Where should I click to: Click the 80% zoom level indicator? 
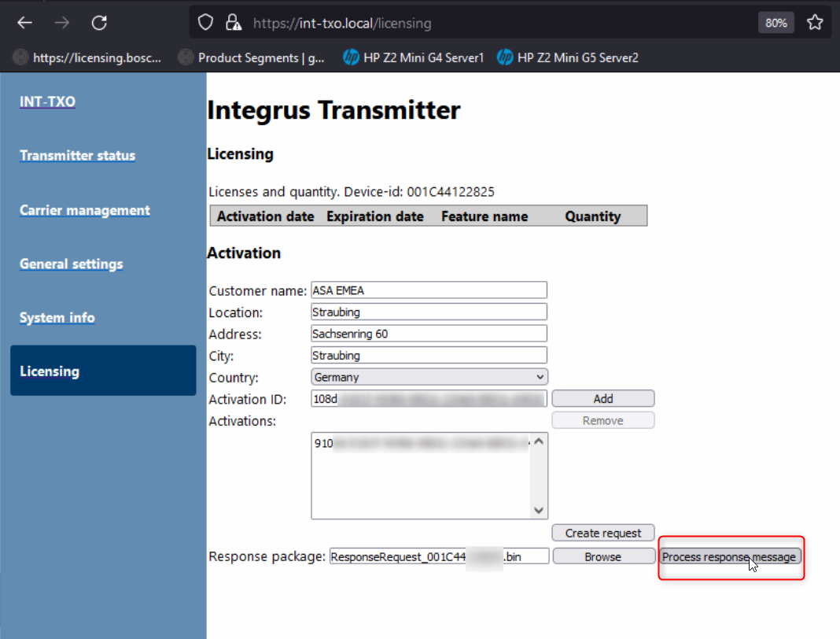[x=776, y=23]
